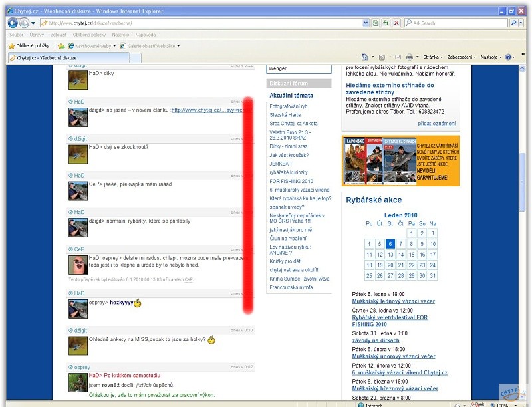Click the scrollbar up arrow

(522, 68)
